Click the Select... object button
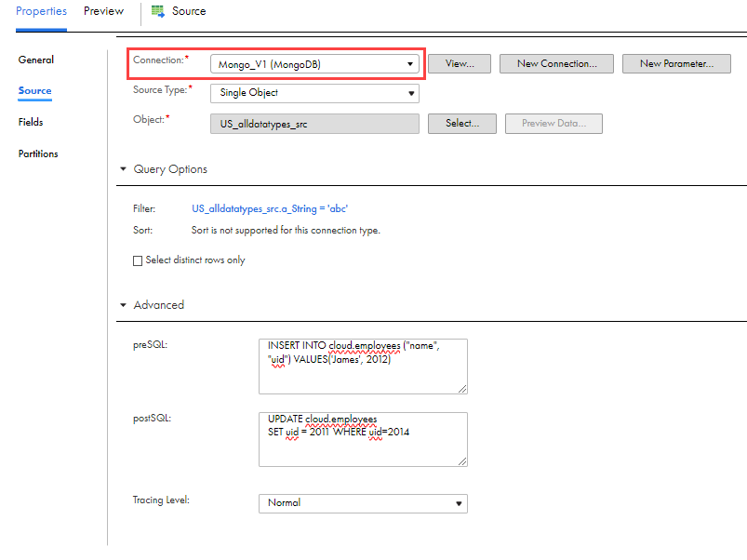Screen dimensions: 747x560 (462, 124)
